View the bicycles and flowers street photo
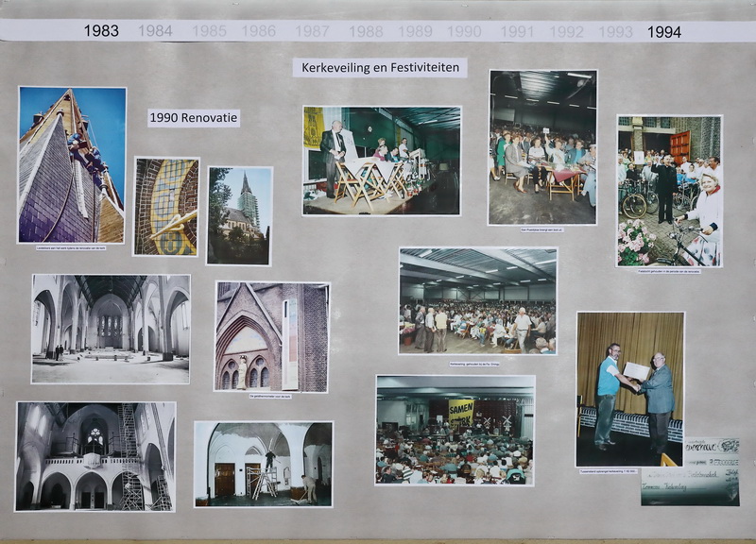 (669, 191)
